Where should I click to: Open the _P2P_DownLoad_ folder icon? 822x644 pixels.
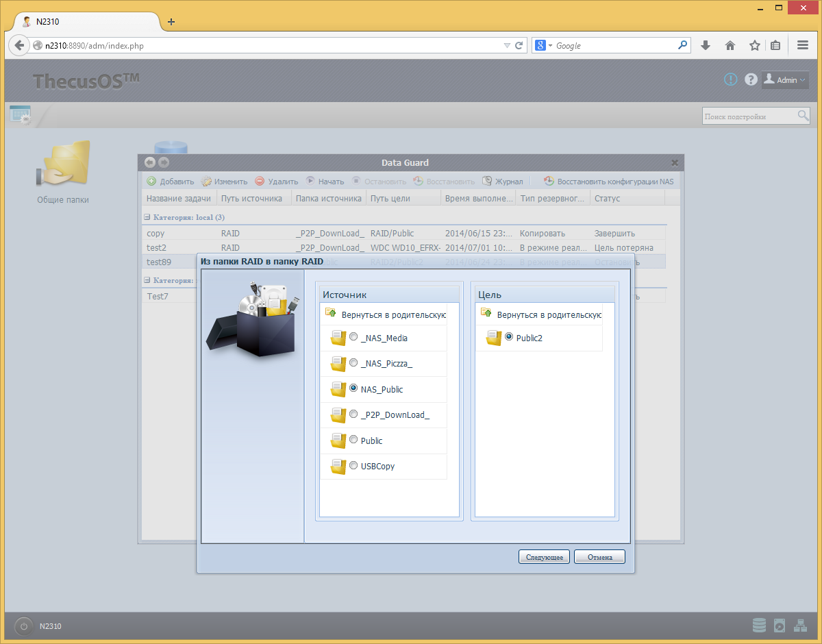pos(338,415)
